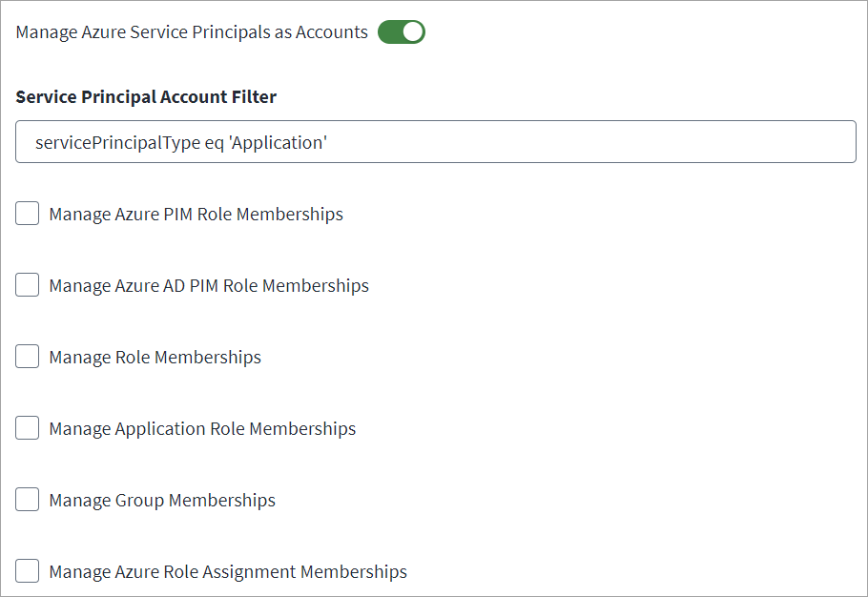
Task: Check Manage Azure Role Assignment Memberships
Action: click(27, 570)
